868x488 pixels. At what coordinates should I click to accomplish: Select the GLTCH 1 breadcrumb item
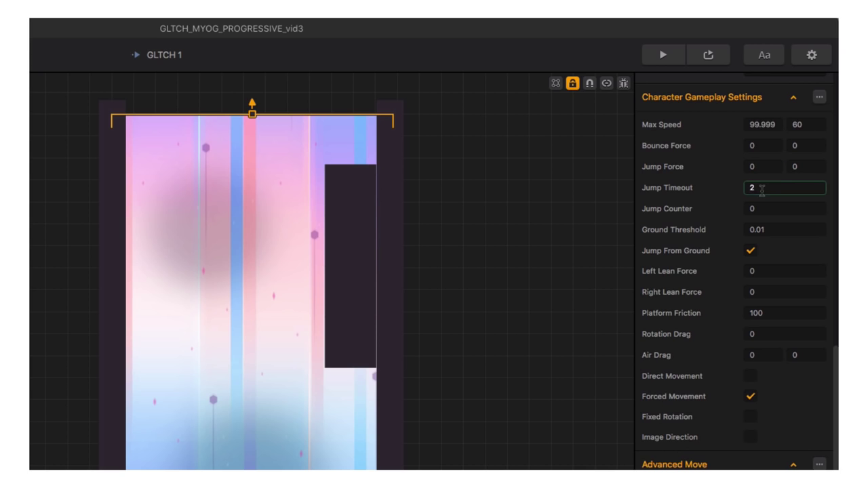163,55
